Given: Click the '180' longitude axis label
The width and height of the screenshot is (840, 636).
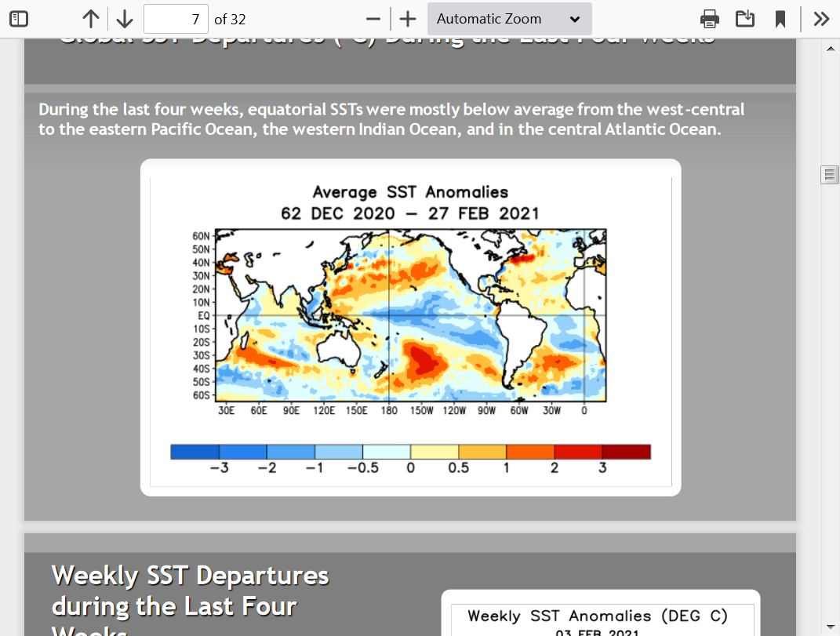Looking at the screenshot, I should pos(389,410).
